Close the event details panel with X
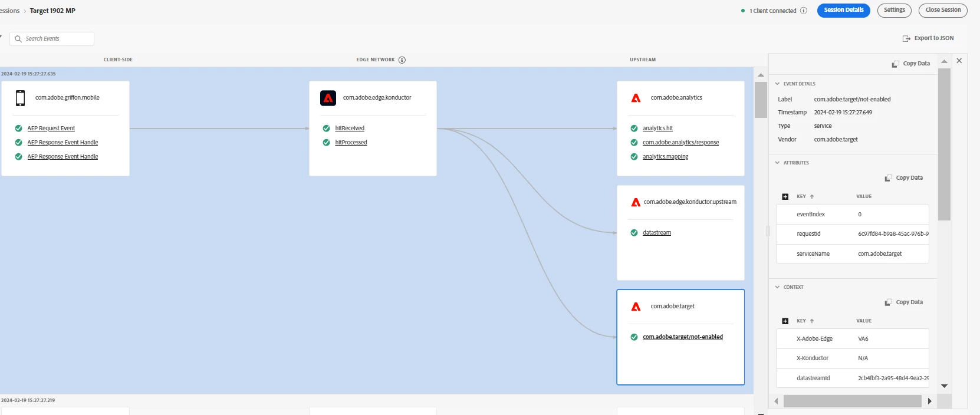 (959, 61)
